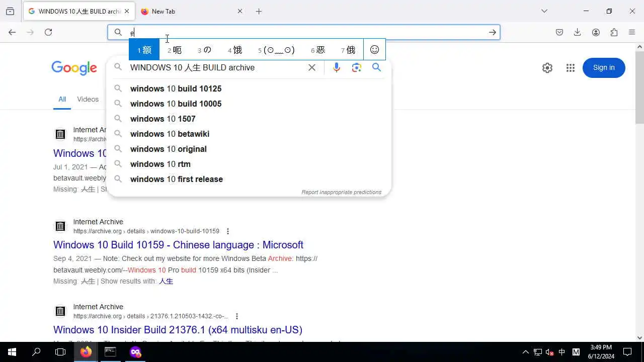644x362 pixels.
Task: Clear the Google search box text
Action: [x=312, y=67]
